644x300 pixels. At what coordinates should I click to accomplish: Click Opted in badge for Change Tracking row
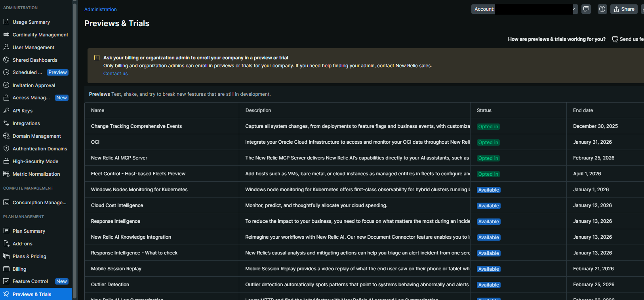488,127
